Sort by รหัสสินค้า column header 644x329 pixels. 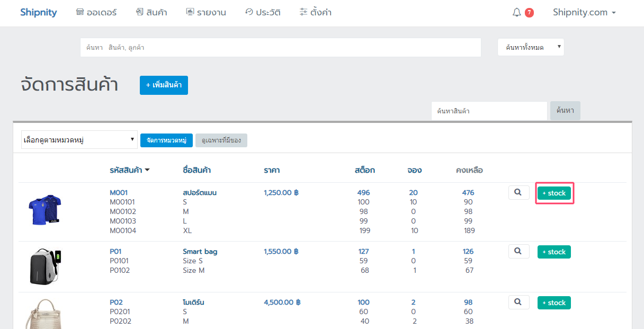click(129, 170)
